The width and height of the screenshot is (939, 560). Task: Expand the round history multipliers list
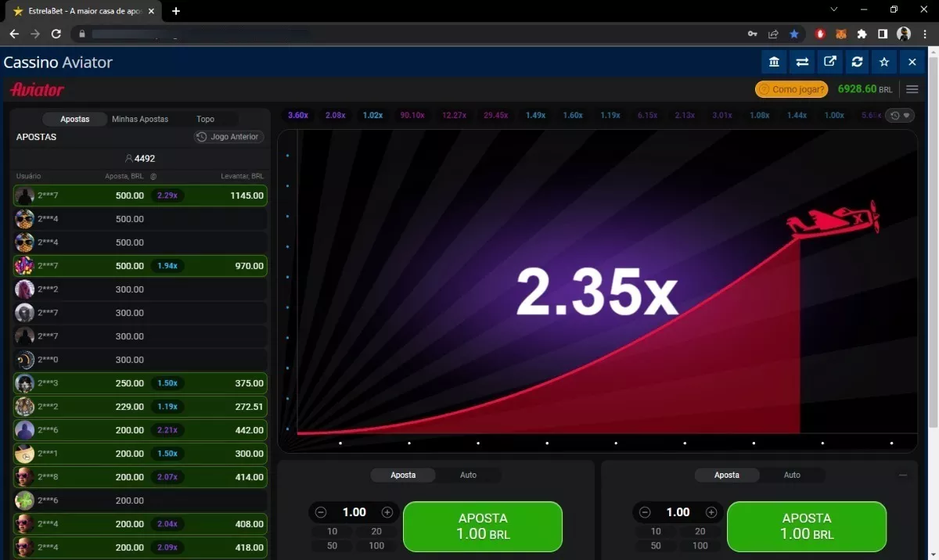[x=899, y=115]
